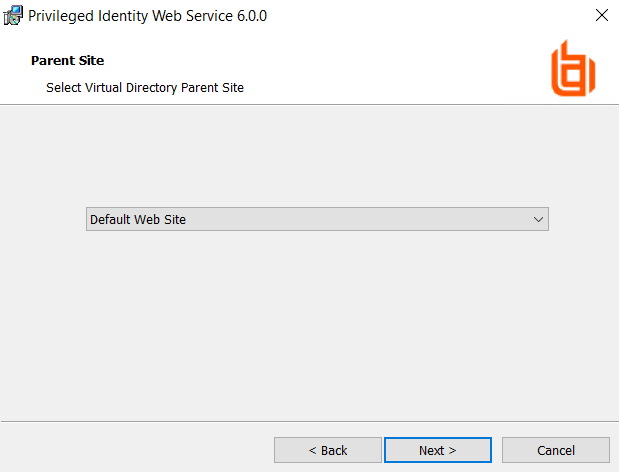Image resolution: width=619 pixels, height=472 pixels.
Task: Click the window title "Privileged Identity Web Service 6.0.0"
Action: point(148,16)
